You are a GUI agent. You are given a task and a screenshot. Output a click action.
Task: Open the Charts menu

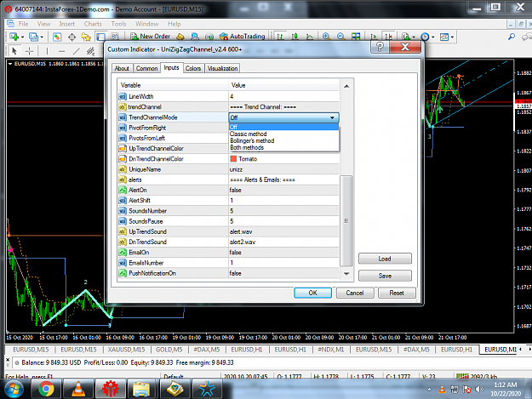click(93, 24)
